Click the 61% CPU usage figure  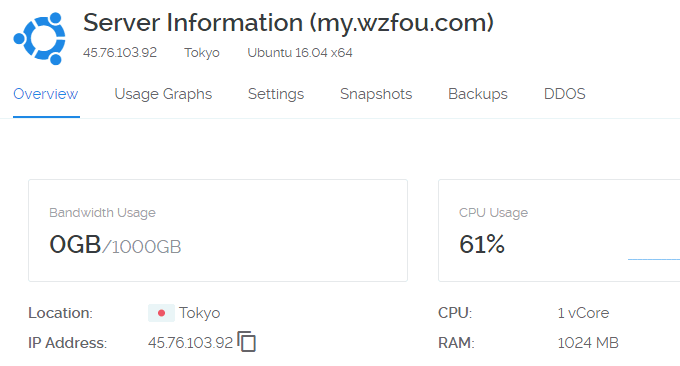pyautogui.click(x=482, y=244)
